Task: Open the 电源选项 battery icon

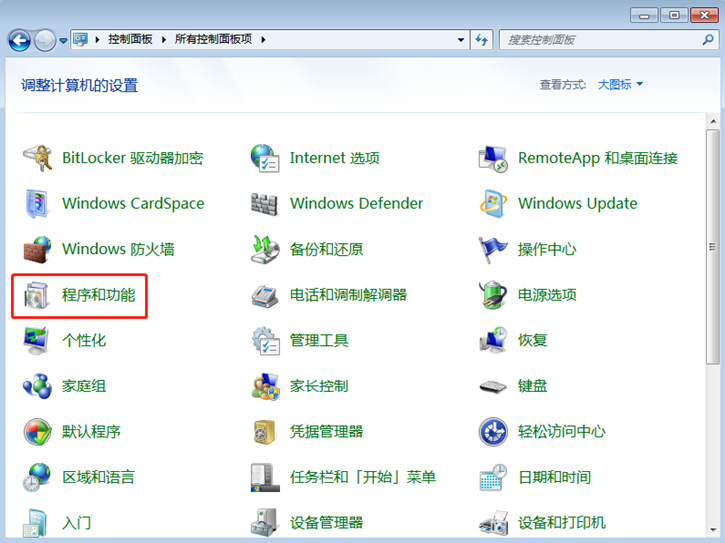Action: pyautogui.click(x=493, y=295)
